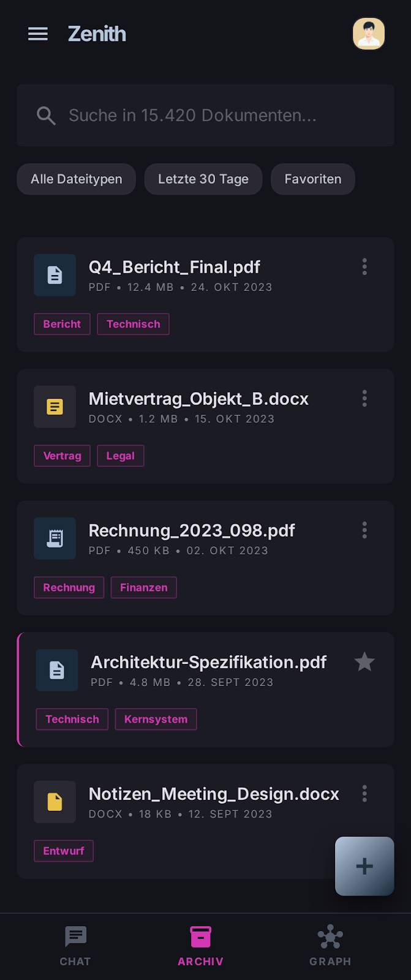Switch to the Graph tab
This screenshot has height=980, width=411.
pyautogui.click(x=330, y=946)
